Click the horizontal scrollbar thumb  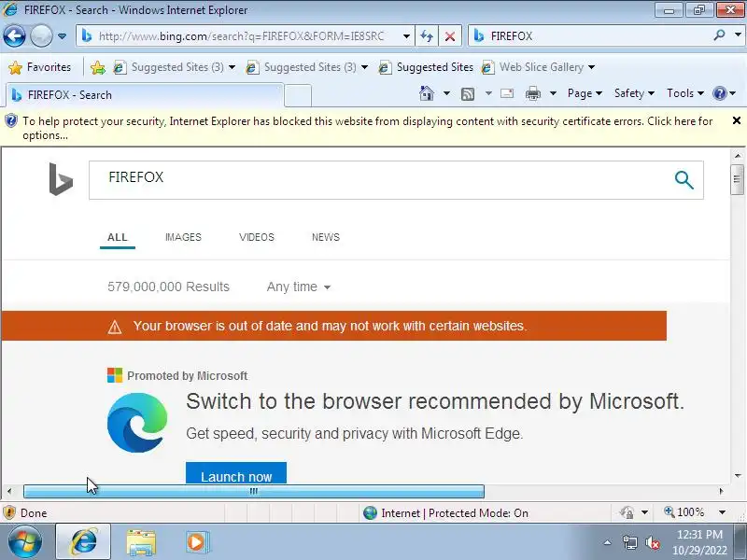(x=254, y=491)
